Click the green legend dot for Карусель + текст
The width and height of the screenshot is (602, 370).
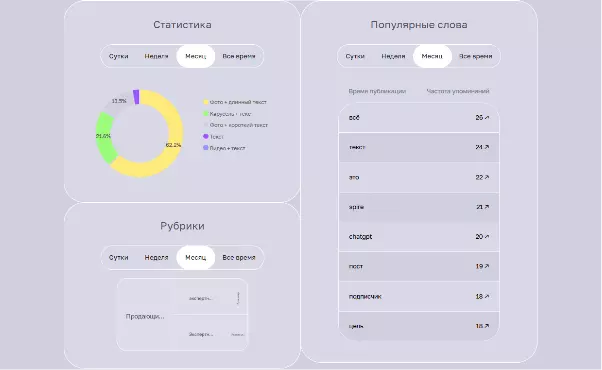click(206, 114)
